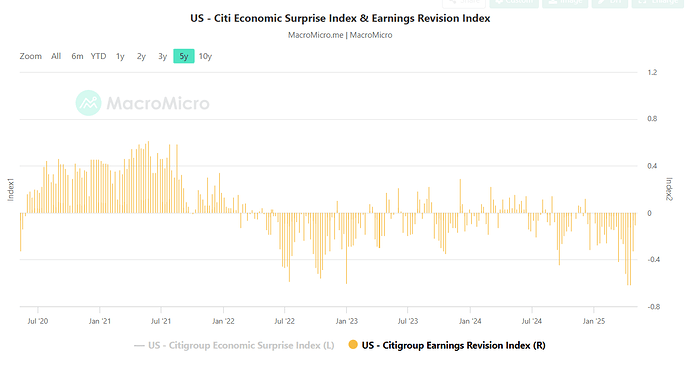Open the DIY chart editor button

click(x=609, y=3)
